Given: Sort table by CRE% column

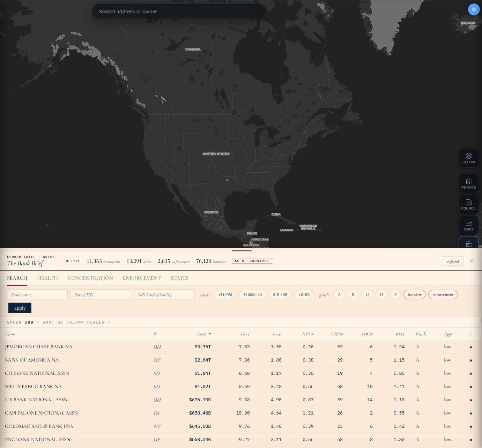Looking at the screenshot, I should tap(337, 334).
